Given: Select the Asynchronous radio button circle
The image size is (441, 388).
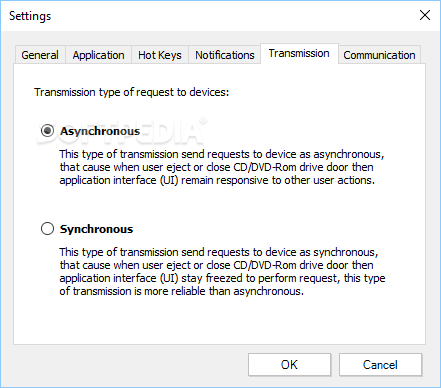Looking at the screenshot, I should click(x=47, y=131).
